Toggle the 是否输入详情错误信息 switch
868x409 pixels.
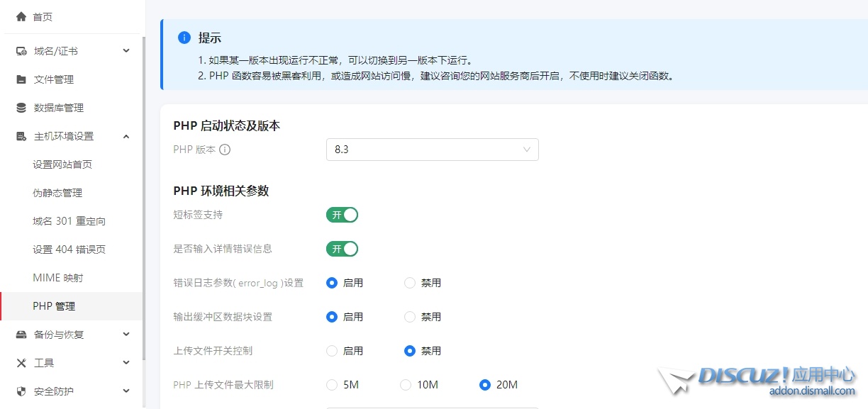point(342,249)
